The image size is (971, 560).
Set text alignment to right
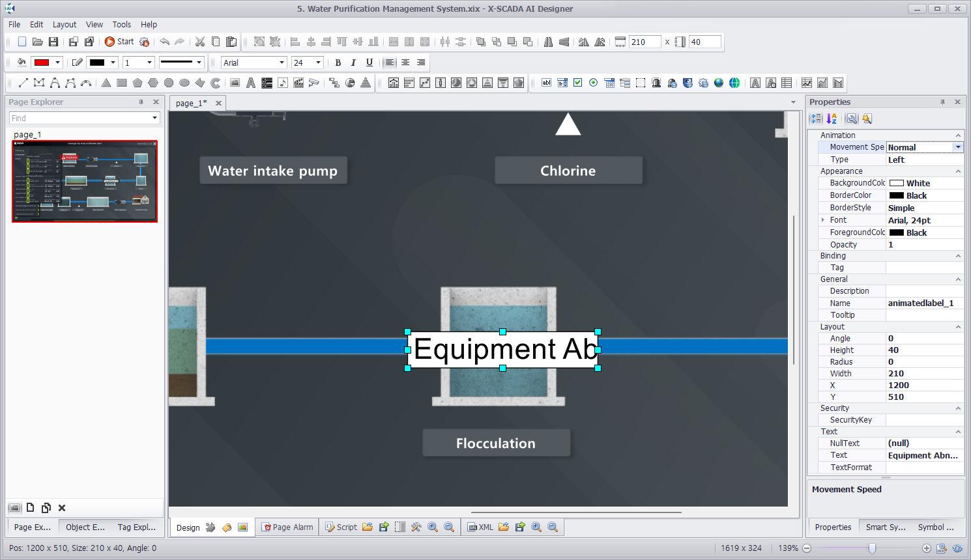421,63
